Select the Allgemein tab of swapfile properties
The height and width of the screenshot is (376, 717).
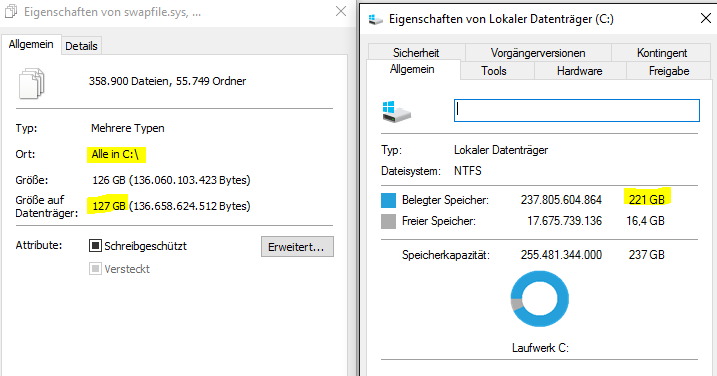(x=31, y=44)
